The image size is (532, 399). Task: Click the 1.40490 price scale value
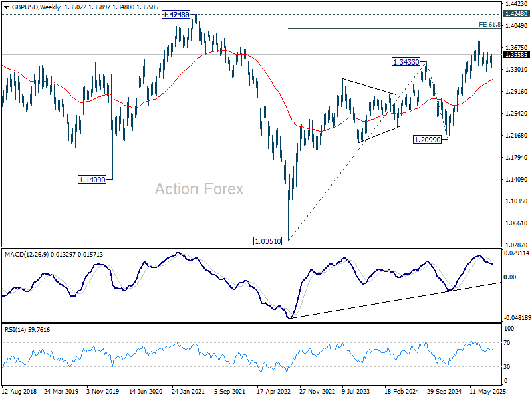(x=517, y=26)
